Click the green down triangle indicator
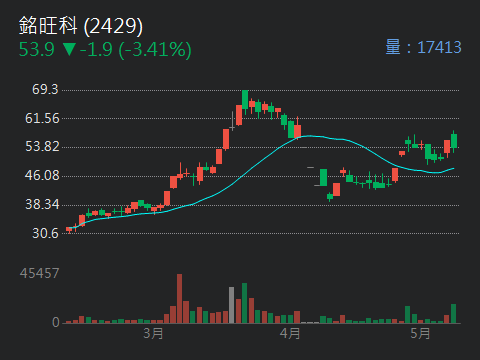 (x=69, y=49)
